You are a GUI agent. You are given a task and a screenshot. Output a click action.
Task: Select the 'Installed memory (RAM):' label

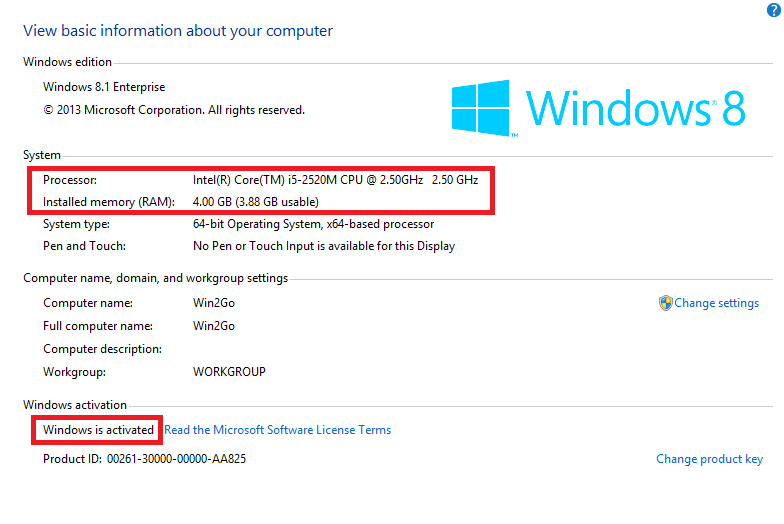109,202
